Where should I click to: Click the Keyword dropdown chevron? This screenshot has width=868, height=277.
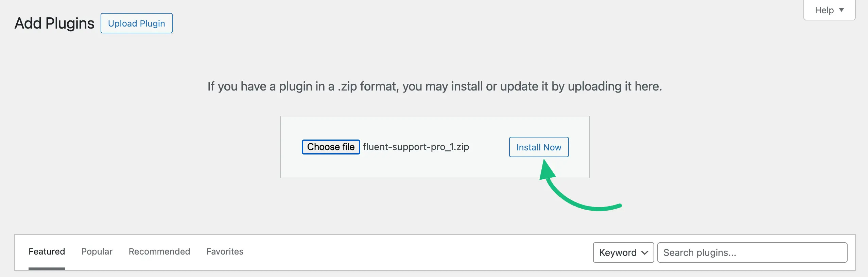[644, 252]
